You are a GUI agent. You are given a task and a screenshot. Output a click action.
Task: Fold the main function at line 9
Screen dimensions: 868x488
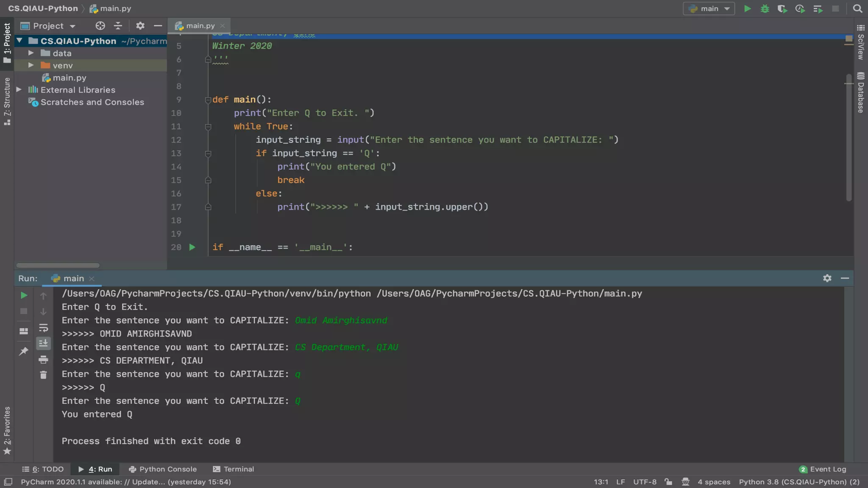click(208, 100)
